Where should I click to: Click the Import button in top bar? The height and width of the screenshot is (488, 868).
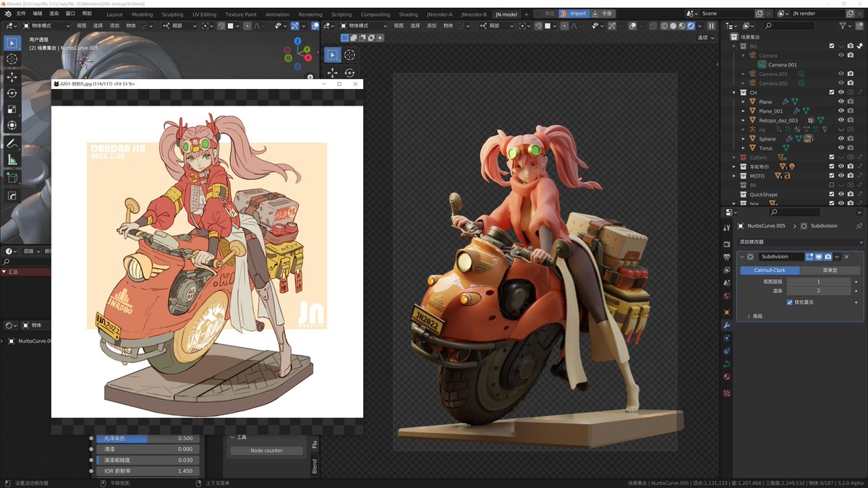[574, 14]
